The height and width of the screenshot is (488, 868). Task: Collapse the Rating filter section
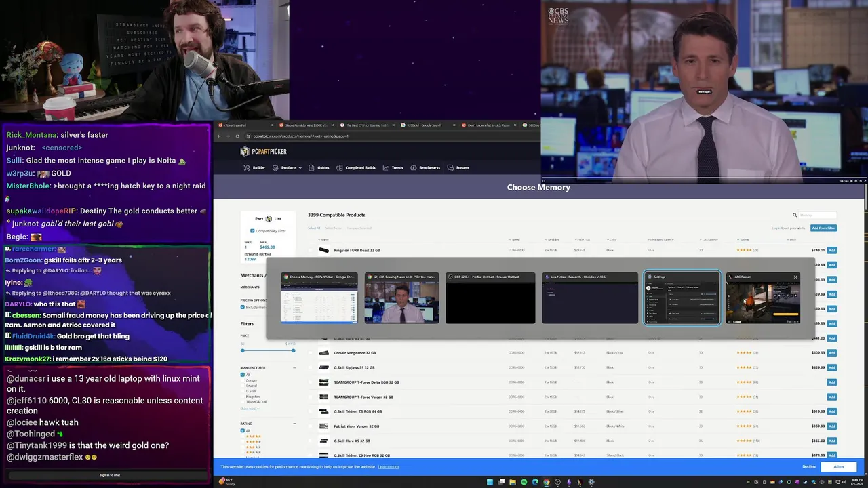294,424
